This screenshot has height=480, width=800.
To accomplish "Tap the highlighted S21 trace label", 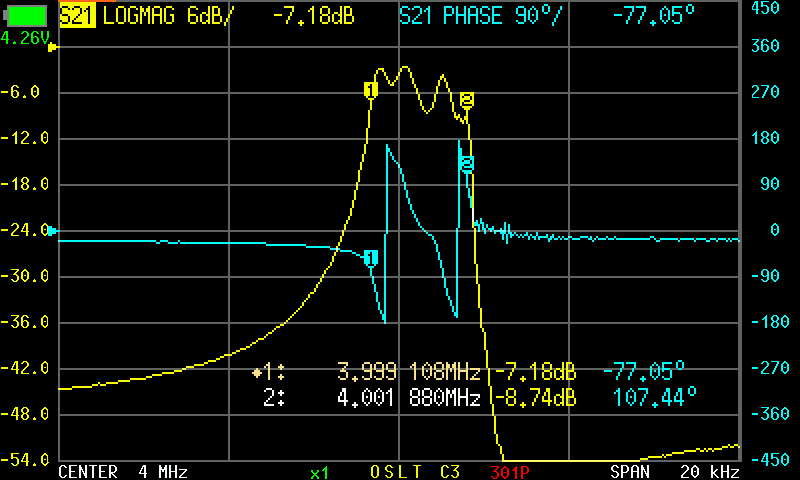I will point(77,16).
